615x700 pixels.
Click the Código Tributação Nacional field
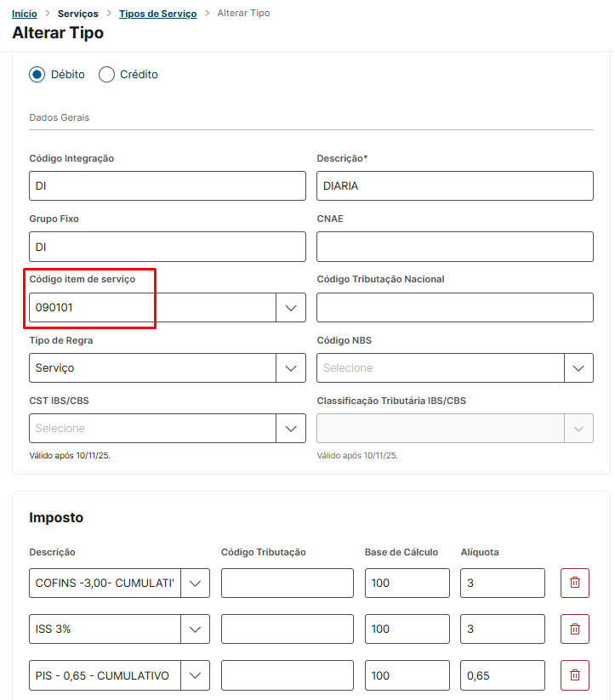454,308
